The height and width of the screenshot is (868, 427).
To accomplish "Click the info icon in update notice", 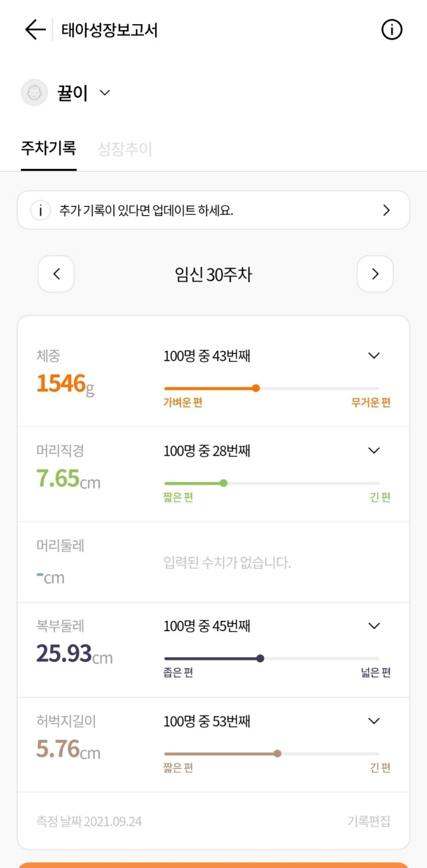I will tap(40, 210).
